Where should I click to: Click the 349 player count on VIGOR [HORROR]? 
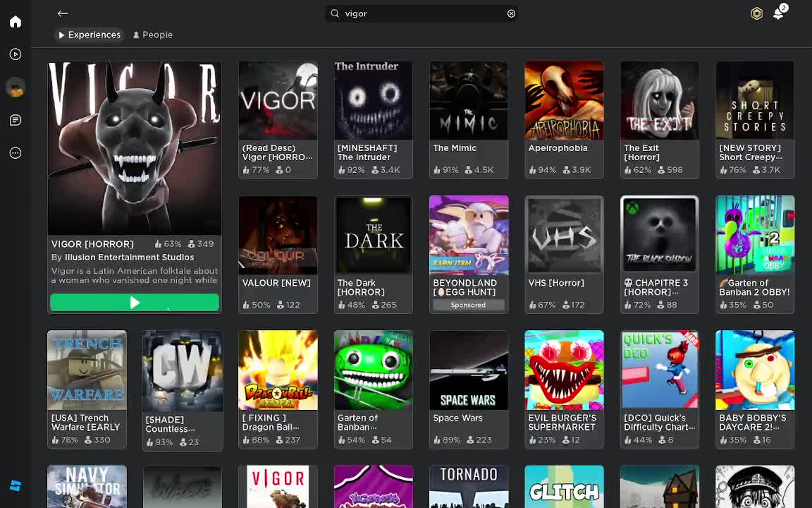(201, 243)
